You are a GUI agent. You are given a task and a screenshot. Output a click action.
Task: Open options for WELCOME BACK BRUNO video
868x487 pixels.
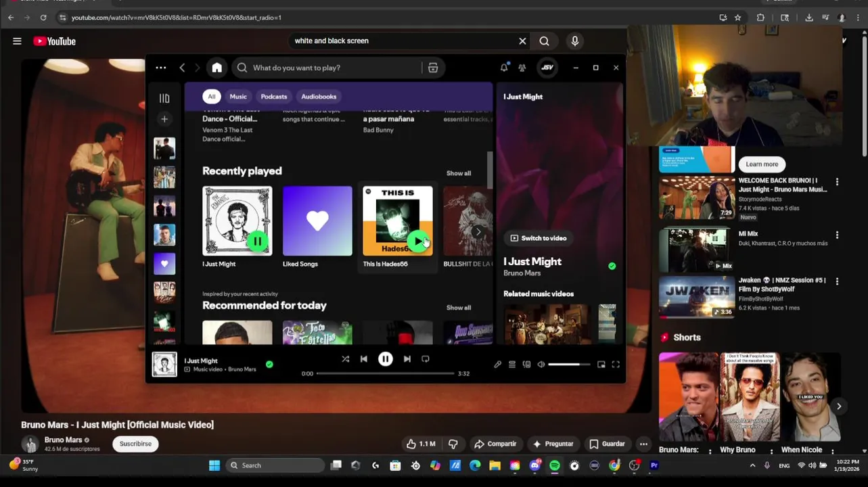point(837,182)
